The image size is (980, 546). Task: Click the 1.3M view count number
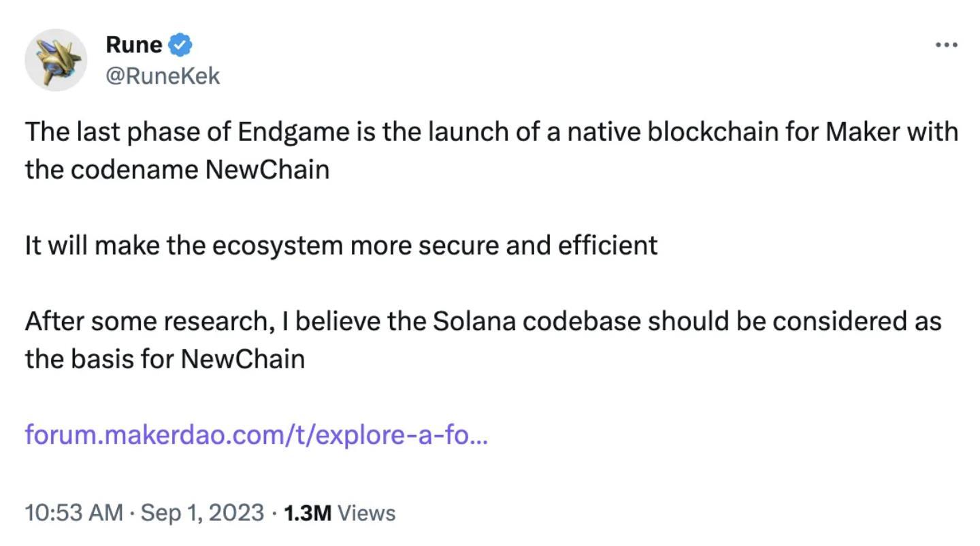tap(307, 512)
